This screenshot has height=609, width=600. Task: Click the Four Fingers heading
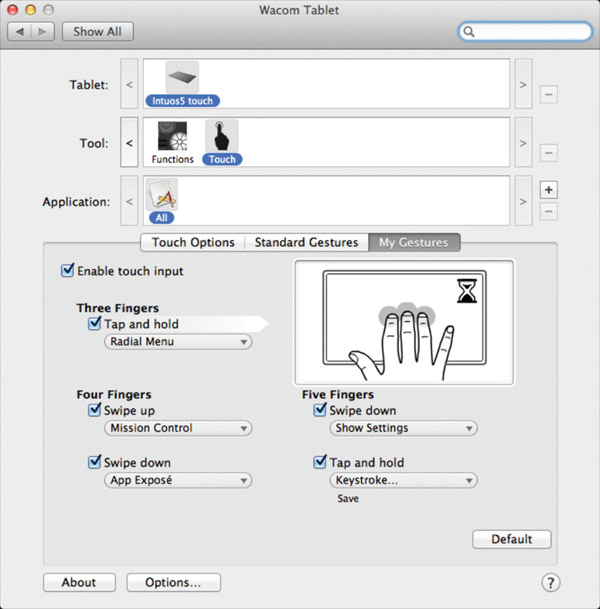coord(114,395)
